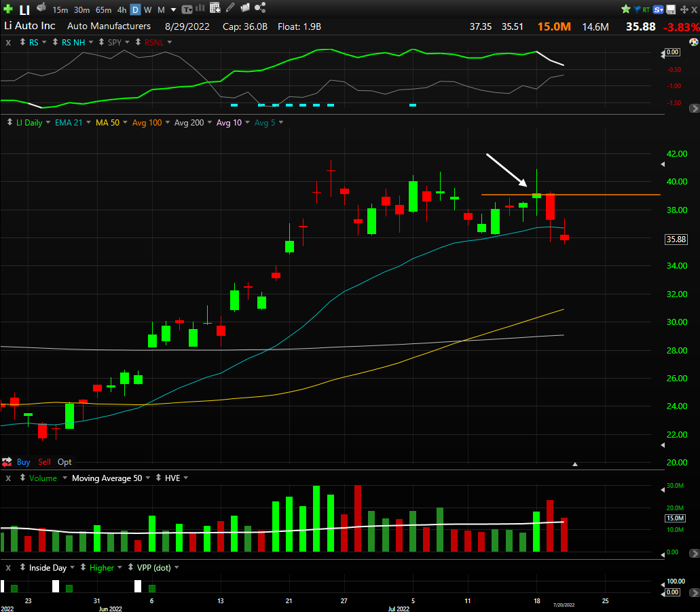Viewport: 700px width, 612px height.
Task: Expand the SPY dropdown
Action: 127,42
